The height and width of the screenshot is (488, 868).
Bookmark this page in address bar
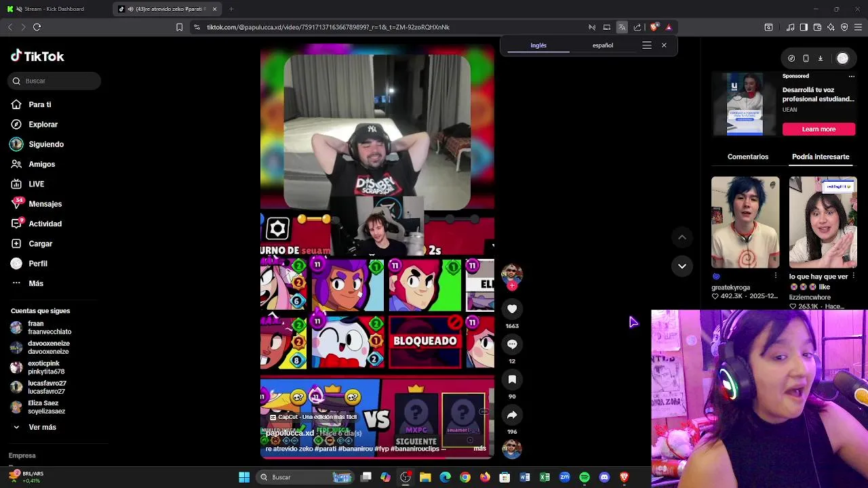tap(179, 27)
